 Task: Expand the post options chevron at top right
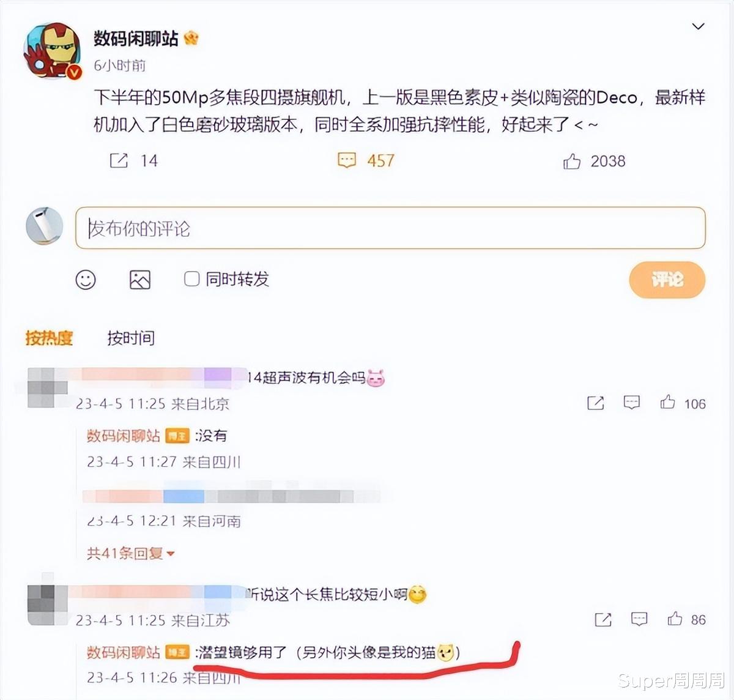click(698, 26)
